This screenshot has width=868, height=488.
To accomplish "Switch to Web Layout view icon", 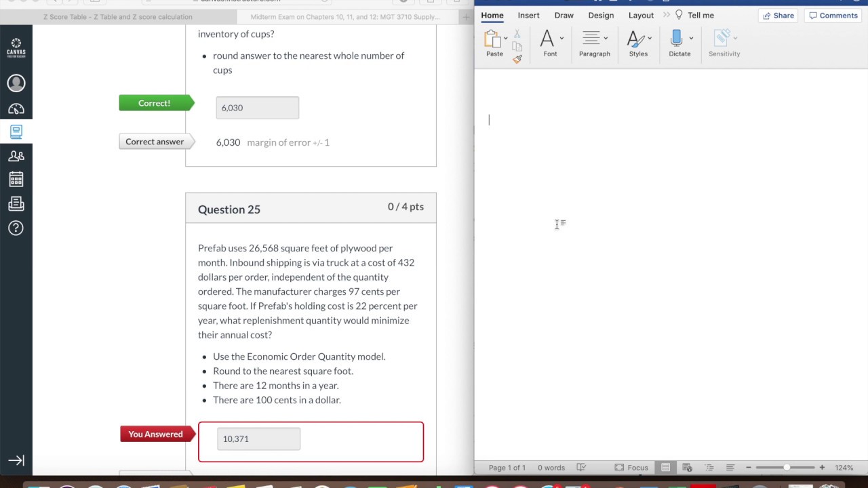I will pos(688,468).
